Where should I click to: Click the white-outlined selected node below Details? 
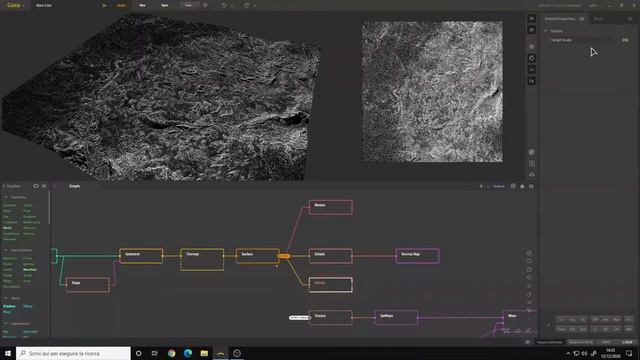pos(331,284)
